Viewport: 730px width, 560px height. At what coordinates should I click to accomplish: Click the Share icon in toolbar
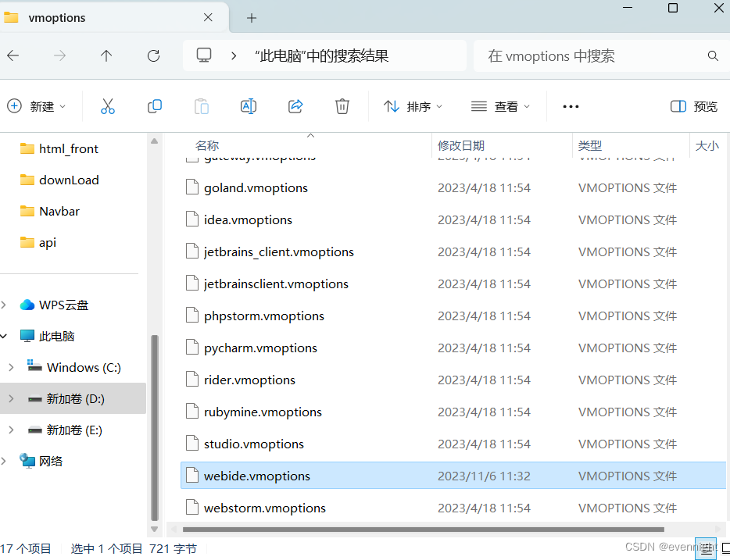click(295, 106)
